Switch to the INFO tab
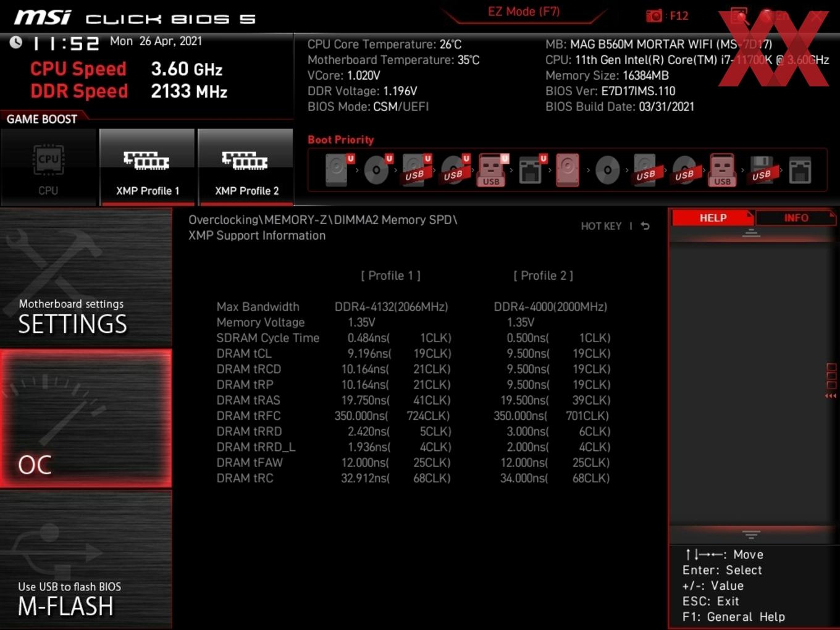 click(x=796, y=218)
